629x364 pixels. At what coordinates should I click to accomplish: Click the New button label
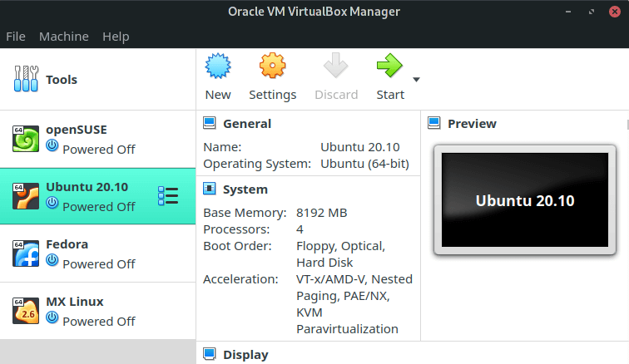[x=218, y=95]
